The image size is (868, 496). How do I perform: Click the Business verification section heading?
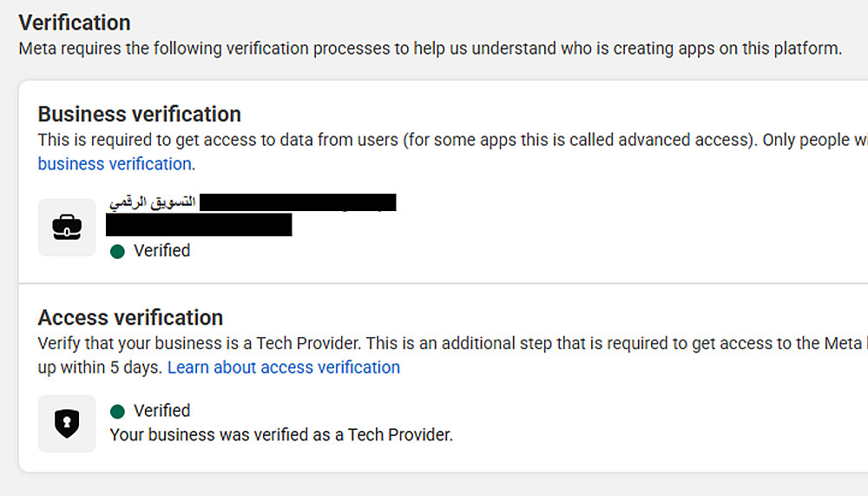pyautogui.click(x=139, y=114)
